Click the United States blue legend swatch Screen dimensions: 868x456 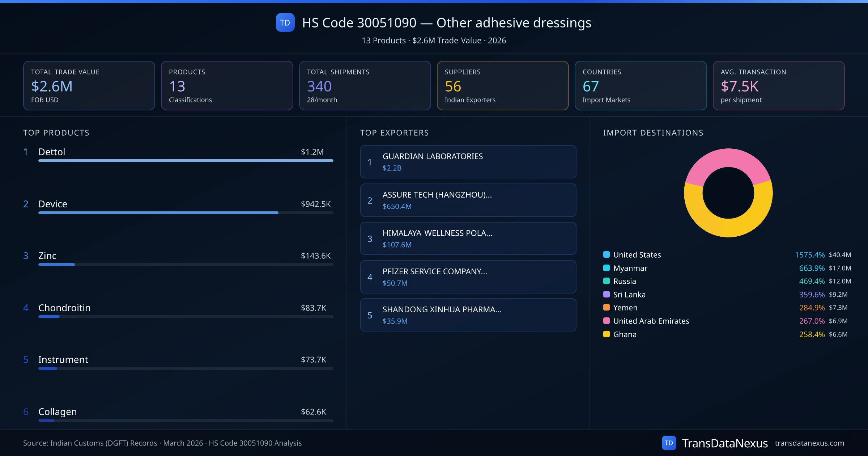[607, 254]
